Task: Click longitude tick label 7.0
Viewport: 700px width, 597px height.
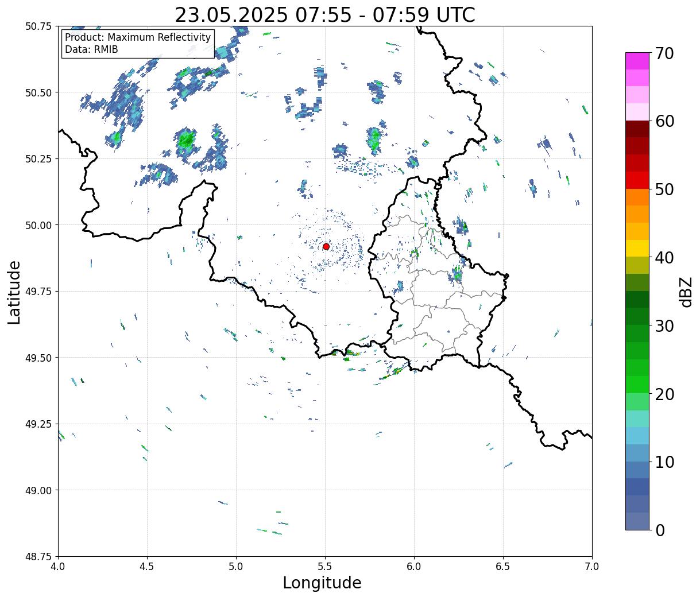Action: tap(592, 567)
